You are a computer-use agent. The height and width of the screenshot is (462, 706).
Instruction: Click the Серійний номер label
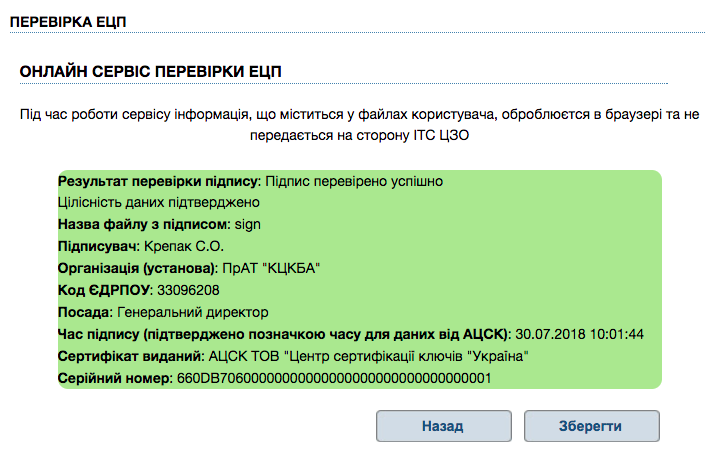click(114, 379)
